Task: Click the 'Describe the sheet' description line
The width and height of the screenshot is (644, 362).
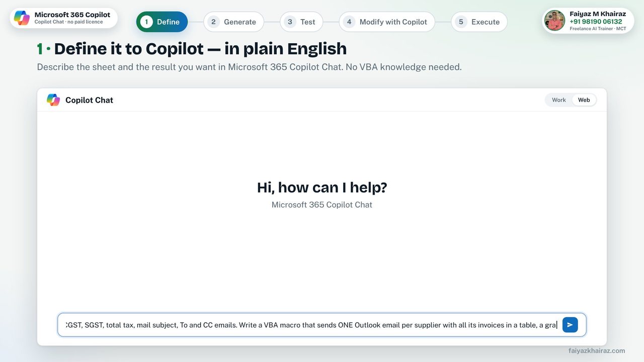Action: 249,67
